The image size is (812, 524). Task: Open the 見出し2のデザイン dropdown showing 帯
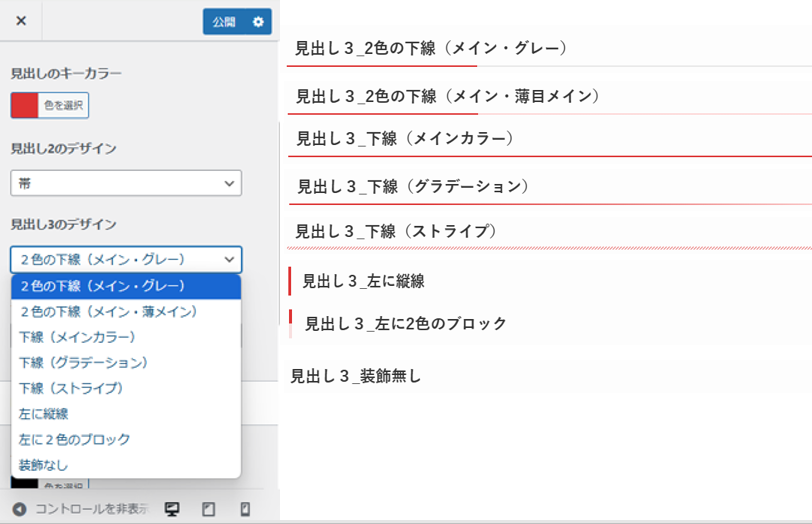[x=126, y=183]
